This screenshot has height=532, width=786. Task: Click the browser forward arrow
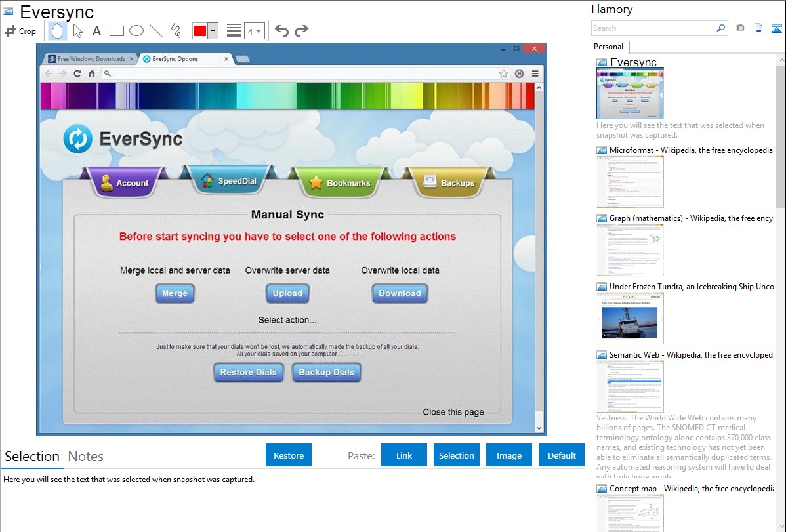point(63,73)
